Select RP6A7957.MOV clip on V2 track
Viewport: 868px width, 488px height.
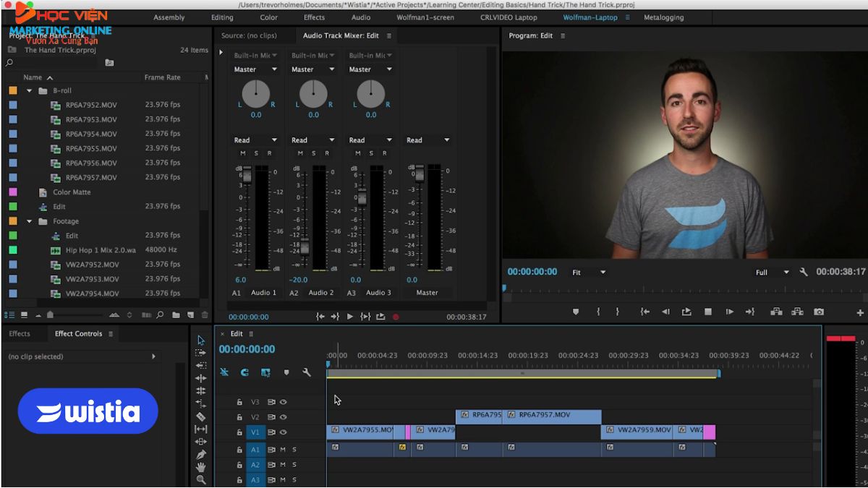(552, 416)
